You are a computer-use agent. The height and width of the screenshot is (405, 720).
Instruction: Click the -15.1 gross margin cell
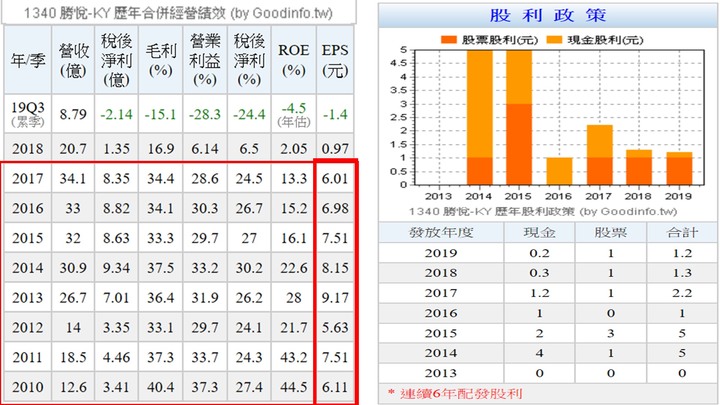(x=160, y=114)
